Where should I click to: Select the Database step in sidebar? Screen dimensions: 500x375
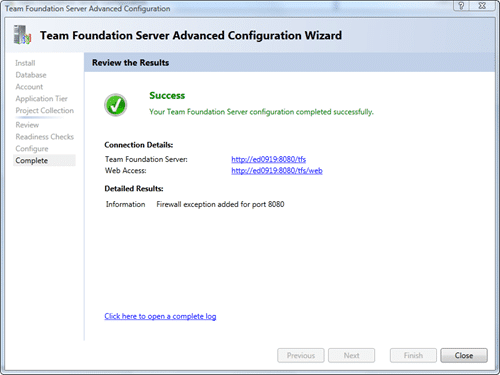point(31,75)
